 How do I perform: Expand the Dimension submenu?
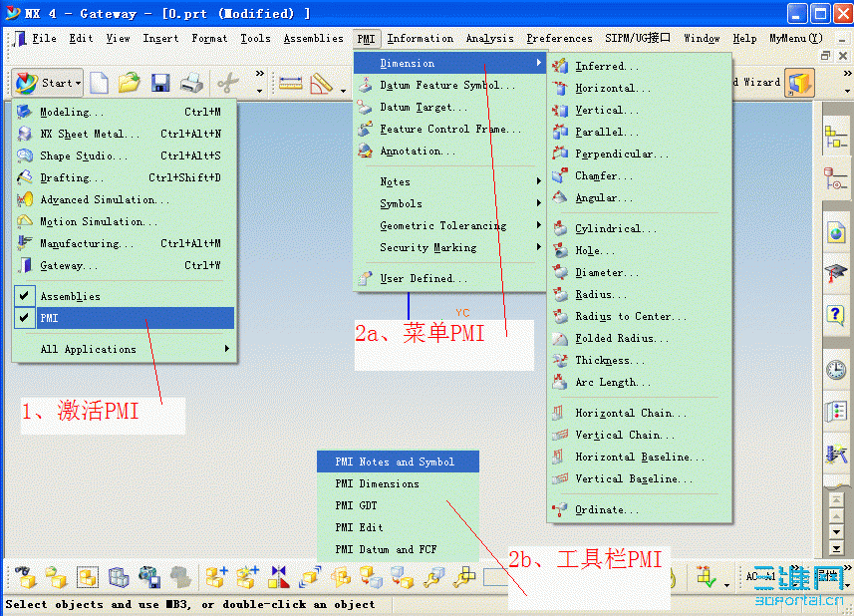449,63
